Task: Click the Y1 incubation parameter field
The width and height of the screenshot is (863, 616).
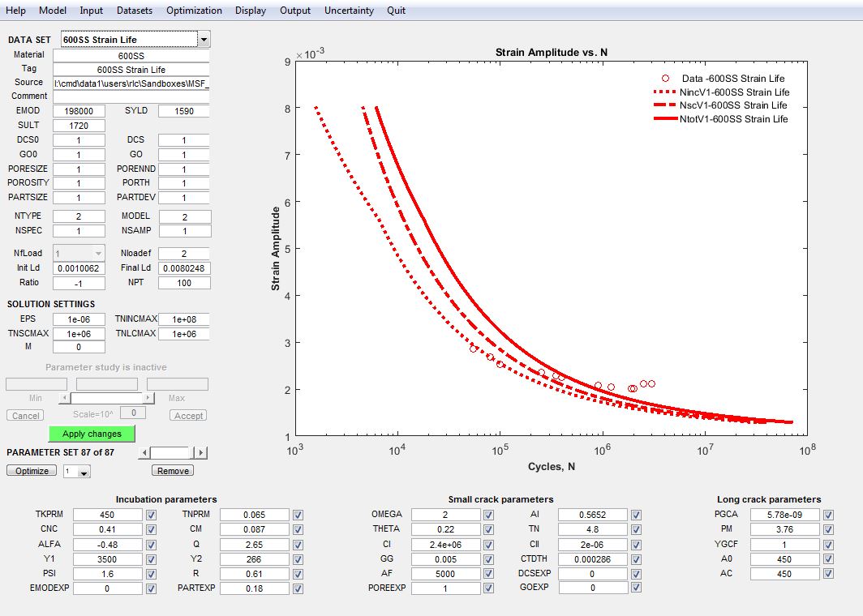Action: coord(107,559)
